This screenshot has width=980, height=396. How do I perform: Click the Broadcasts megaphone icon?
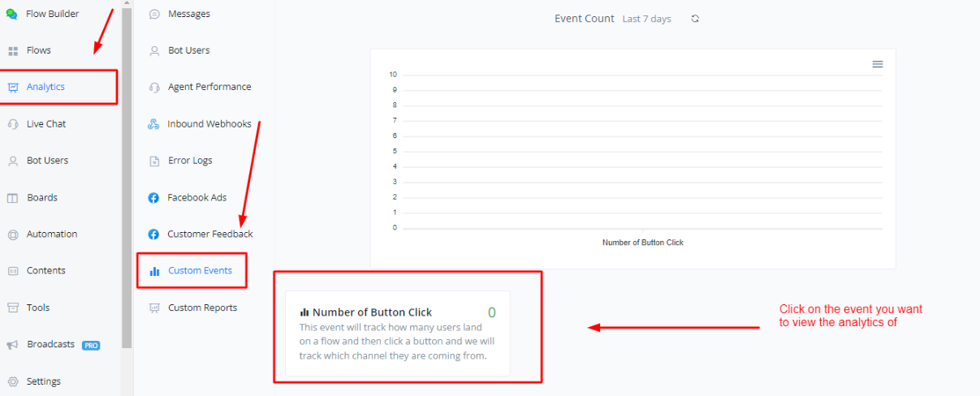(x=12, y=345)
